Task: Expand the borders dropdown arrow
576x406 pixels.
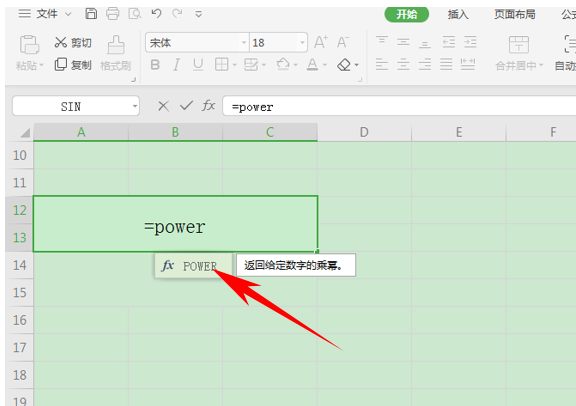Action: point(234,65)
